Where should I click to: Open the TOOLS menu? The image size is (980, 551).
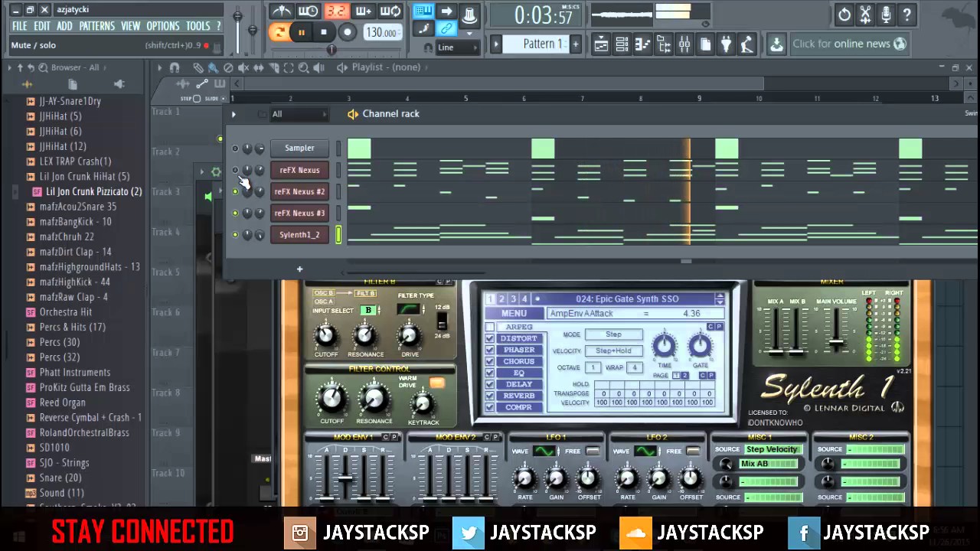(198, 26)
